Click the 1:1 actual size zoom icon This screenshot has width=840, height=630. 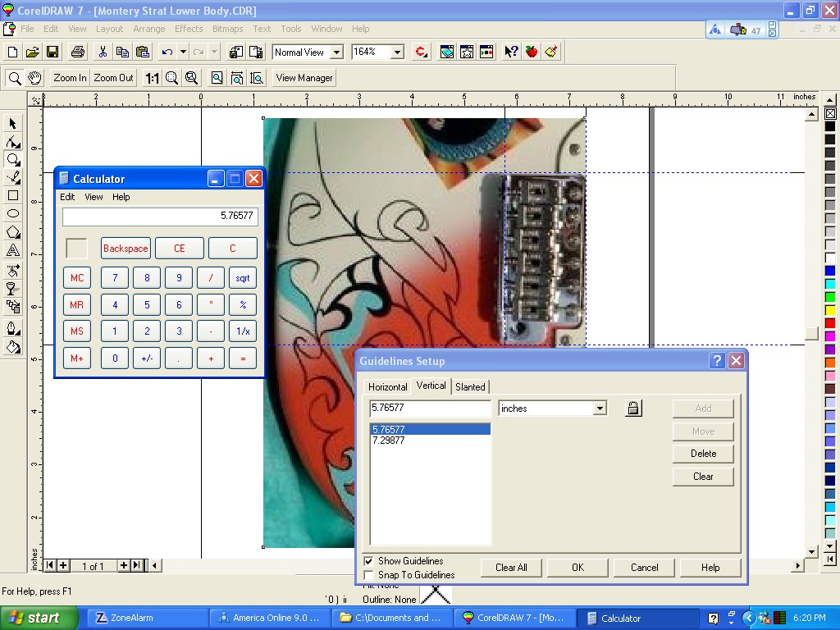click(x=152, y=78)
